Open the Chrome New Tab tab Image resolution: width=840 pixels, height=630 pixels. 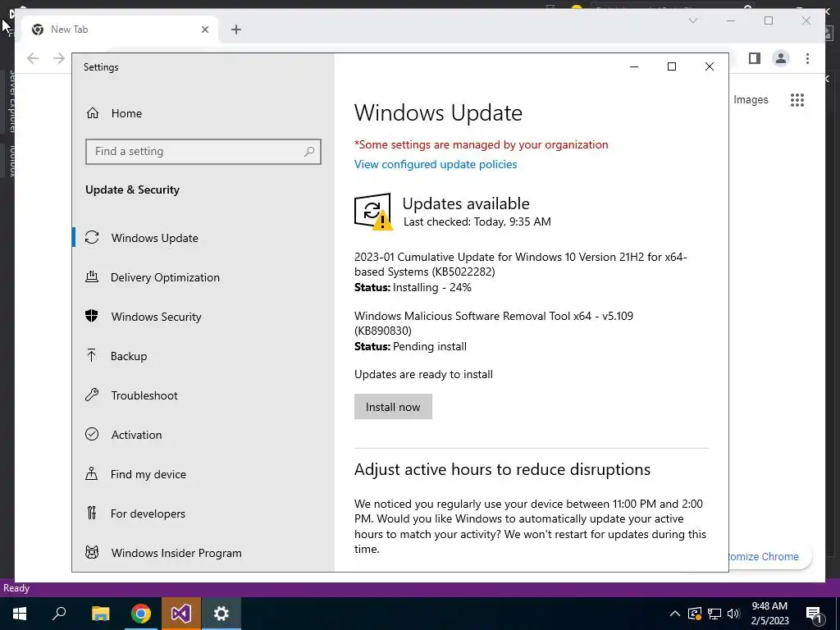tap(121, 30)
